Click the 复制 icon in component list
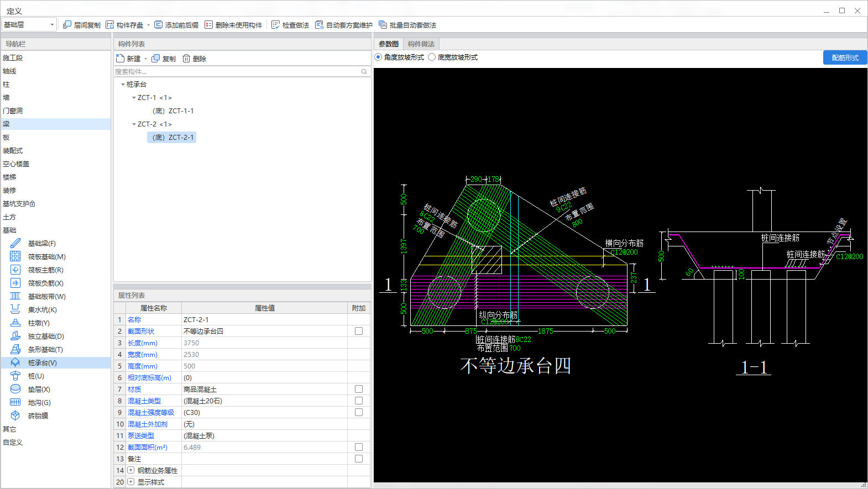 tap(156, 59)
